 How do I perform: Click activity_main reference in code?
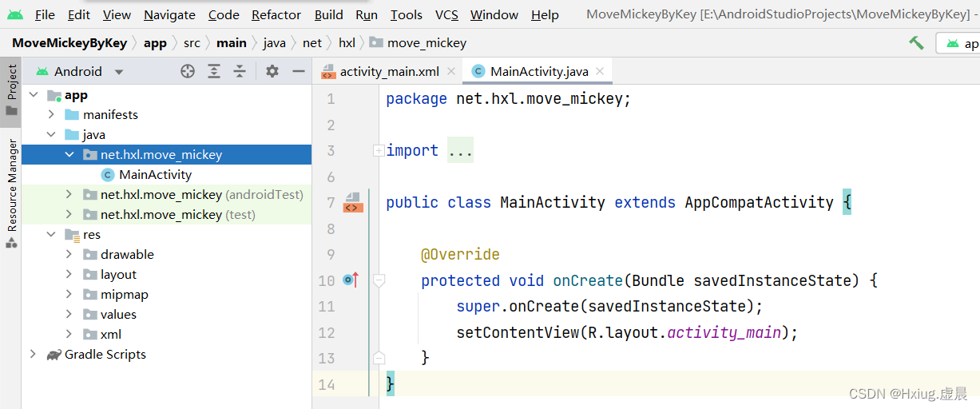tap(724, 332)
